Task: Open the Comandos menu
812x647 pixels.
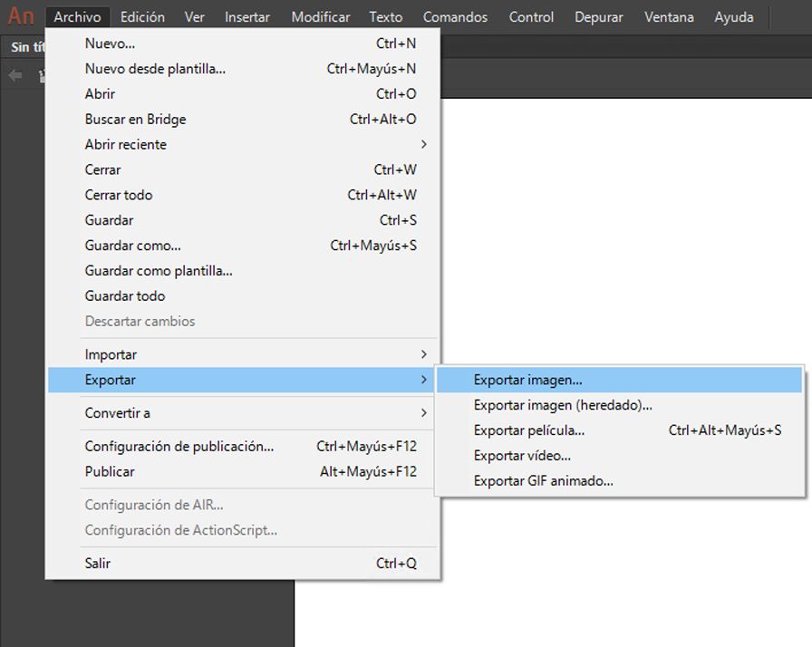Action: (x=455, y=17)
